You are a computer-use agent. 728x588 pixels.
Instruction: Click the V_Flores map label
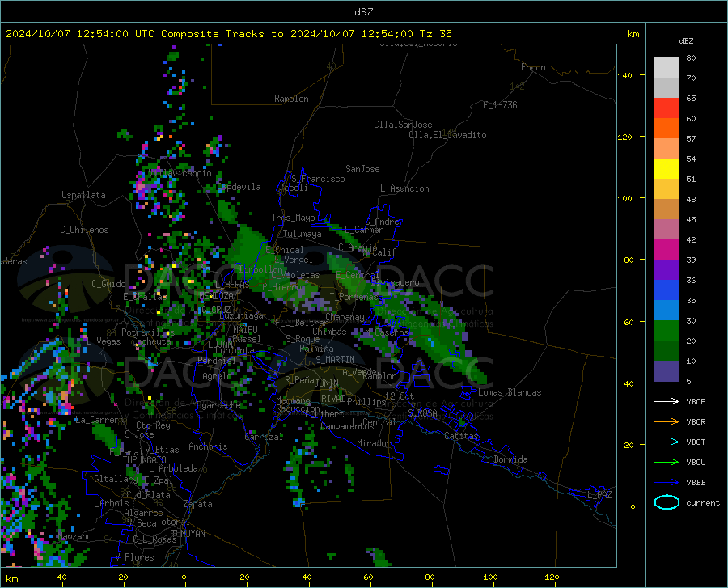[x=134, y=557]
